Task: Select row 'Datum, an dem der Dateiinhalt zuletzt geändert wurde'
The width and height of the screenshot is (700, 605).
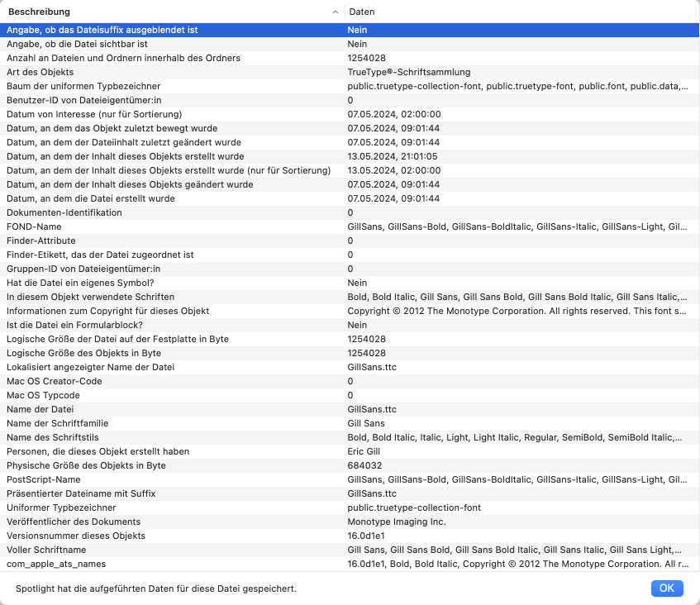Action: 350,142
